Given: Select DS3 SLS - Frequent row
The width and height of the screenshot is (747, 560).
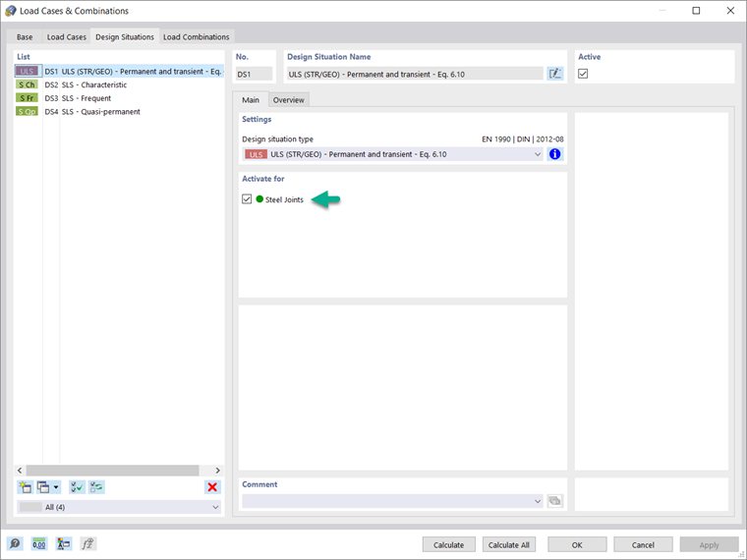Looking at the screenshot, I should pos(119,98).
